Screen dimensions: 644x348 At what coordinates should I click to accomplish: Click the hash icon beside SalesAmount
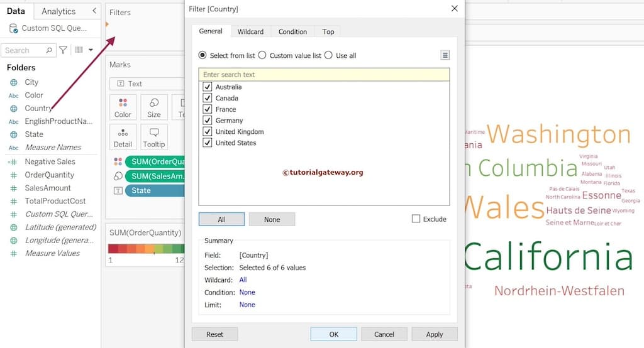[x=14, y=188]
